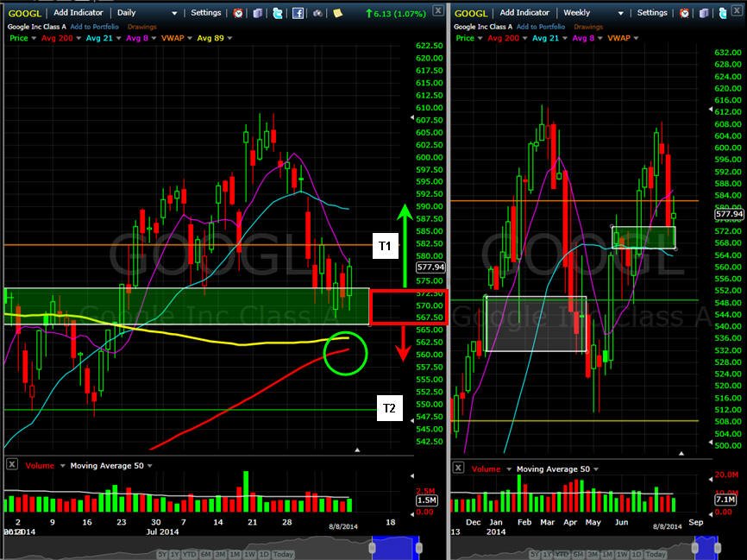
Task: Click the 577.94 price label in Daily chart
Action: pyautogui.click(x=430, y=267)
